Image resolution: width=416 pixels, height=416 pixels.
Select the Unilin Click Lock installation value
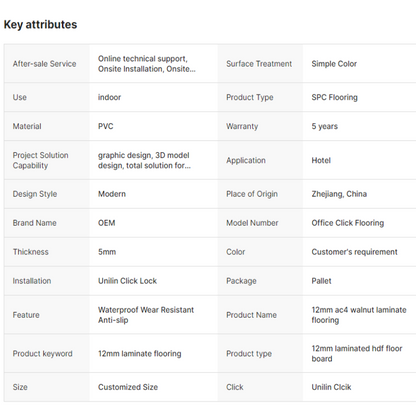click(x=127, y=281)
